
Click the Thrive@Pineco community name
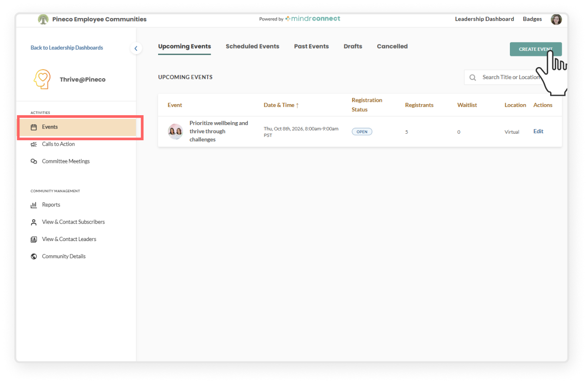[x=82, y=80]
